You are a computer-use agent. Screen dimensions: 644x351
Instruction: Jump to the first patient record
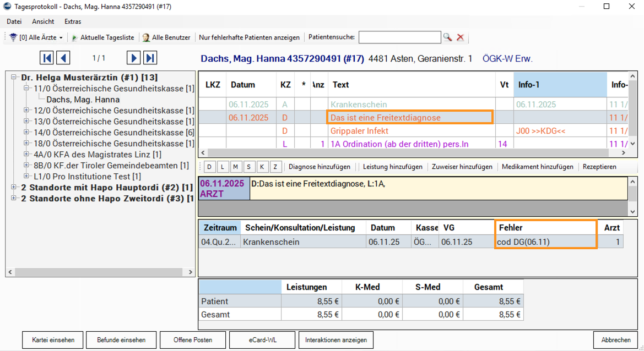[47, 58]
